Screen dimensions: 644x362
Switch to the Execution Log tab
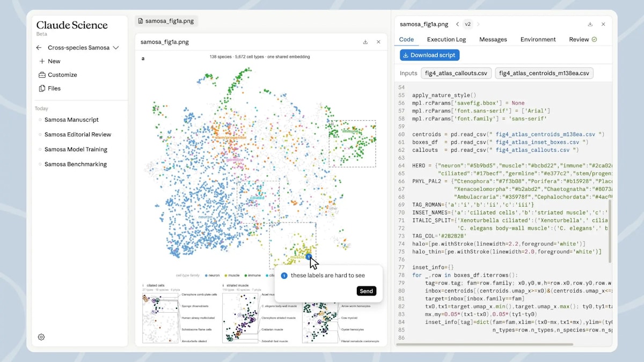[x=447, y=39]
